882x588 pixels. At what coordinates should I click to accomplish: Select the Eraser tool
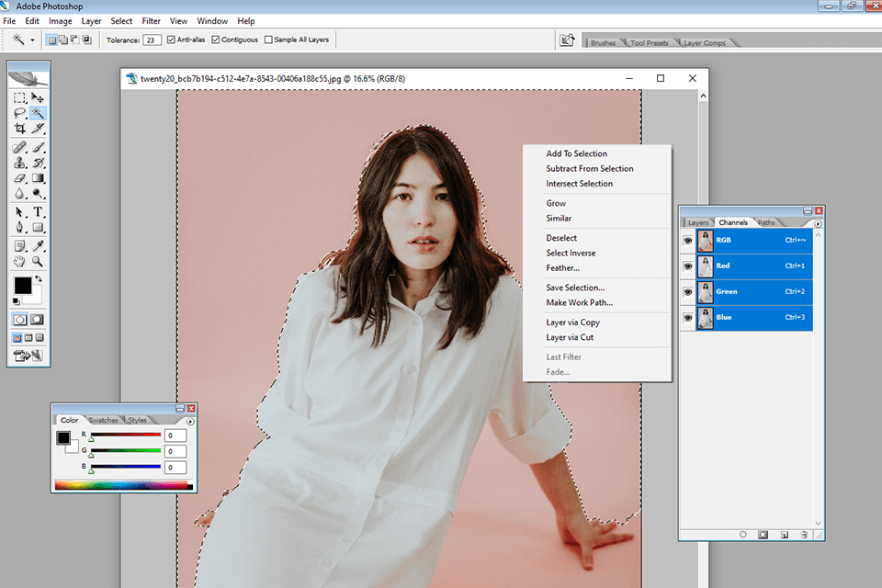tap(19, 178)
